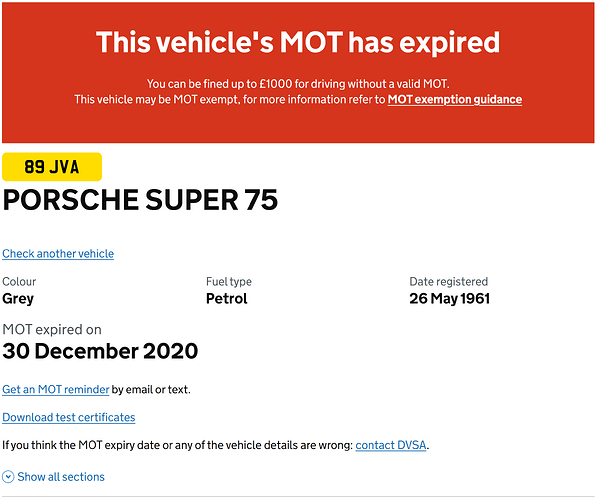Follow the contact DVSA link

point(391,445)
